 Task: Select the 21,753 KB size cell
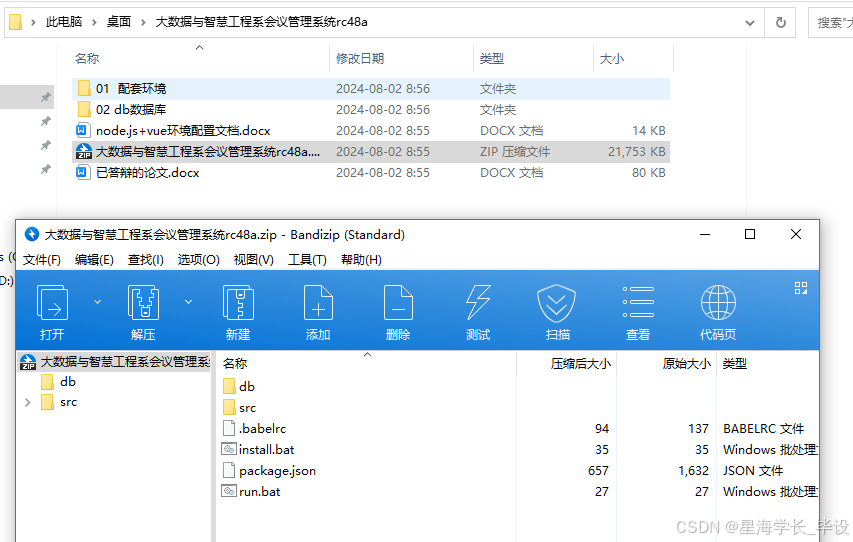(636, 152)
